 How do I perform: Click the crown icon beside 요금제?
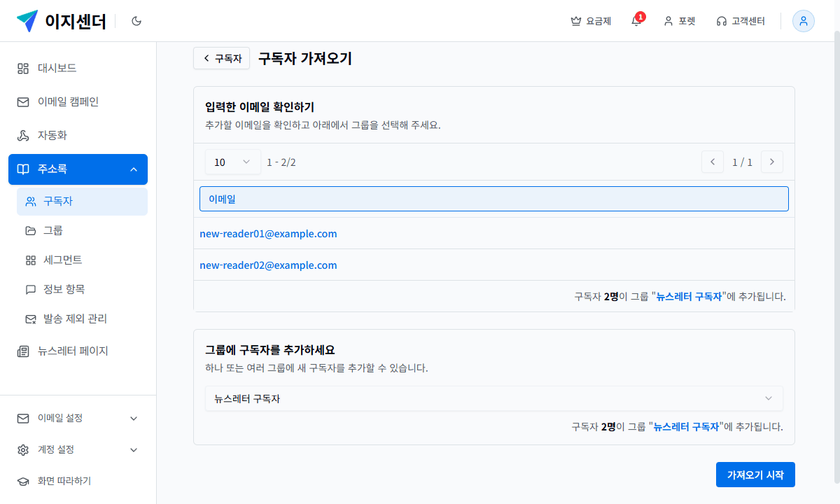tap(576, 21)
